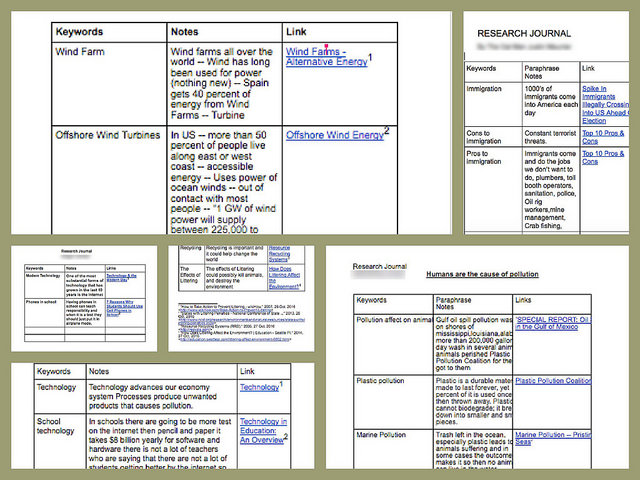Select the Modern Technology cell in the small journal

tap(44, 285)
